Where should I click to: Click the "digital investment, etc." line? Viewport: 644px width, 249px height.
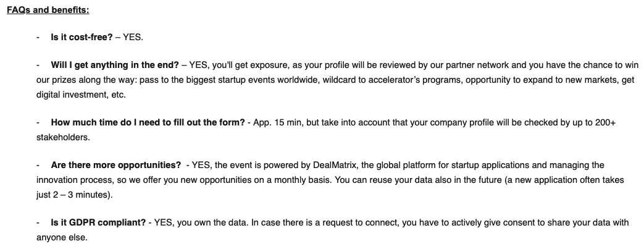[x=81, y=95]
